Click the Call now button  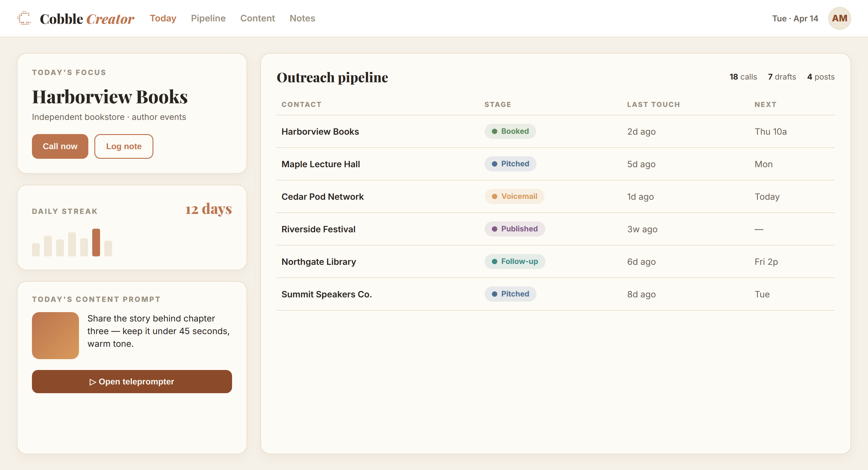[x=60, y=146]
